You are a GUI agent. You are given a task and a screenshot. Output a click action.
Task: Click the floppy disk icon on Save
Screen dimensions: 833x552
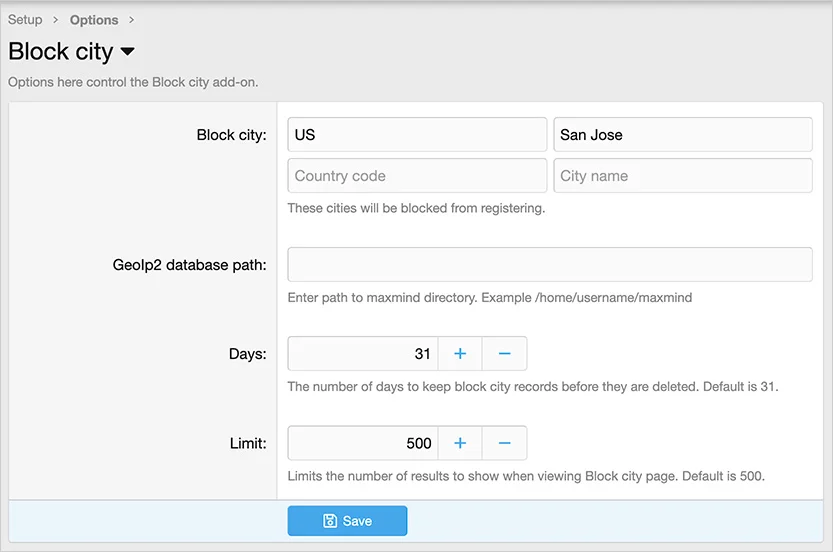click(x=330, y=521)
